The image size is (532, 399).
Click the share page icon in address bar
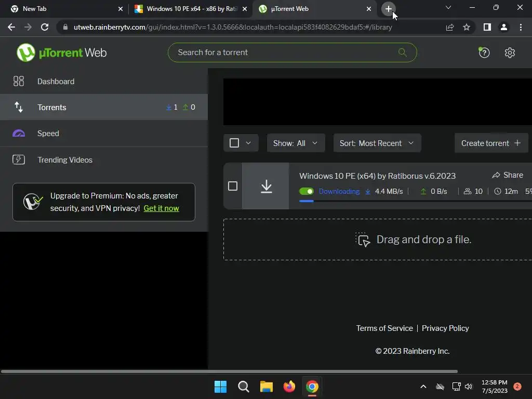tap(450, 27)
